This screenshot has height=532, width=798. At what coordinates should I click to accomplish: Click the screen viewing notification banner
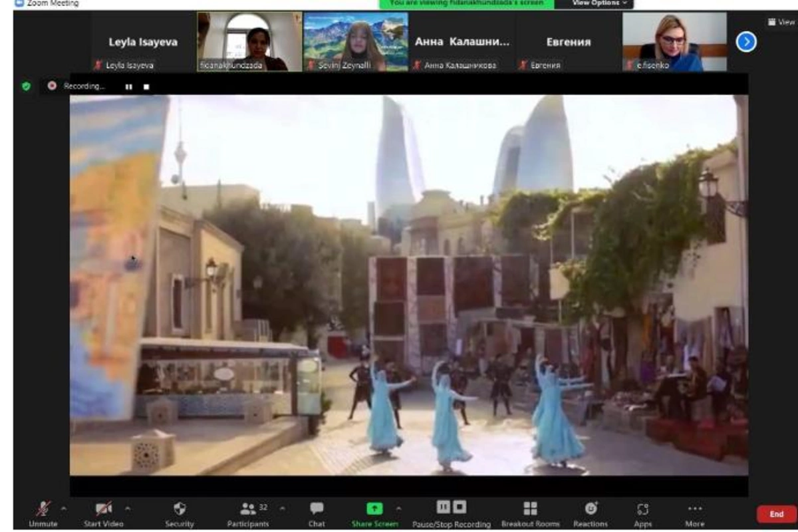pos(465,3)
